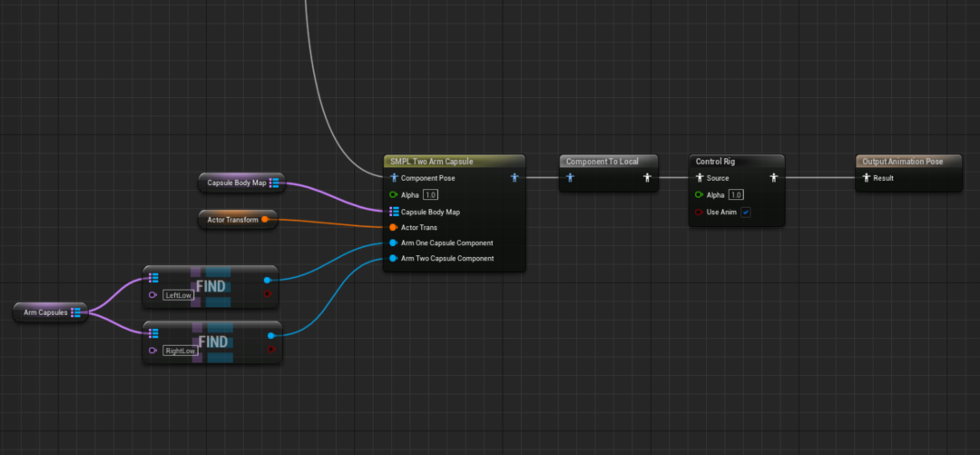The width and height of the screenshot is (980, 455).
Task: Click key pin beside RightLow field
Action: (x=152, y=351)
